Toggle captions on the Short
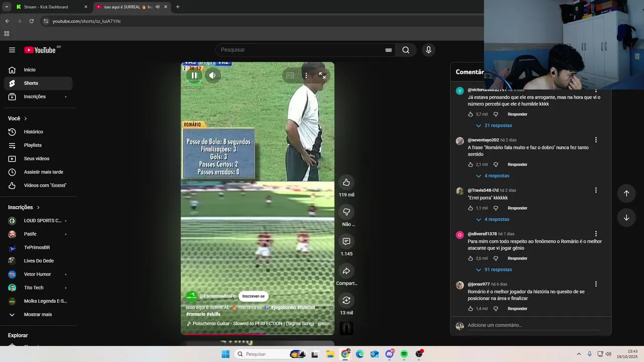 pyautogui.click(x=290, y=75)
